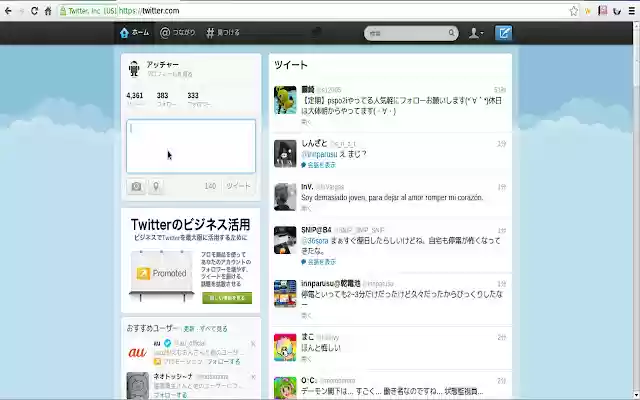Open the # 見つける discover tab

[x=222, y=33]
